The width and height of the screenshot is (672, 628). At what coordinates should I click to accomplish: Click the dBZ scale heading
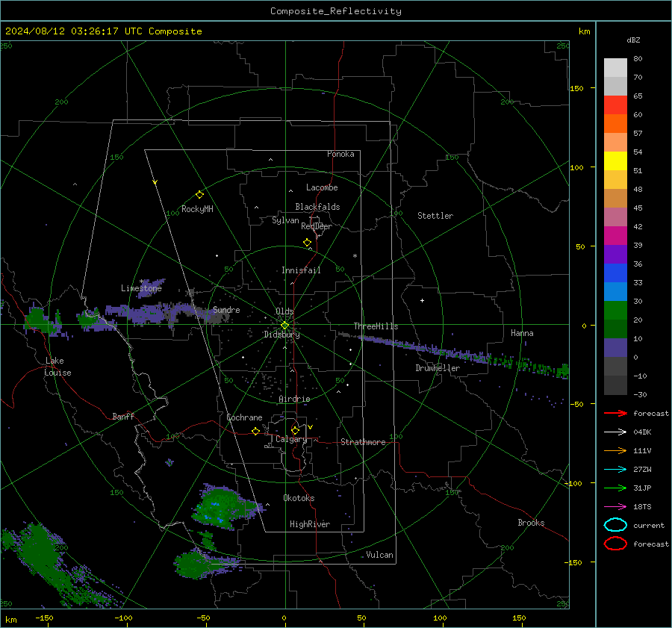[633, 40]
